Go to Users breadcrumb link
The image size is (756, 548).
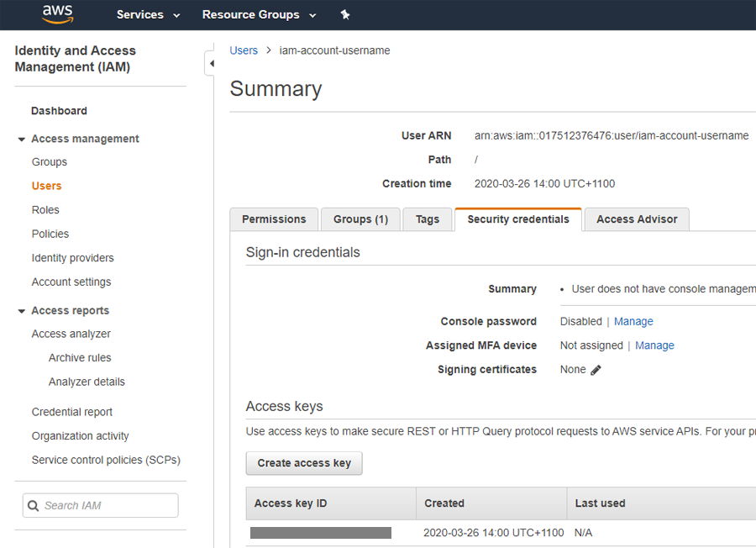click(x=244, y=50)
